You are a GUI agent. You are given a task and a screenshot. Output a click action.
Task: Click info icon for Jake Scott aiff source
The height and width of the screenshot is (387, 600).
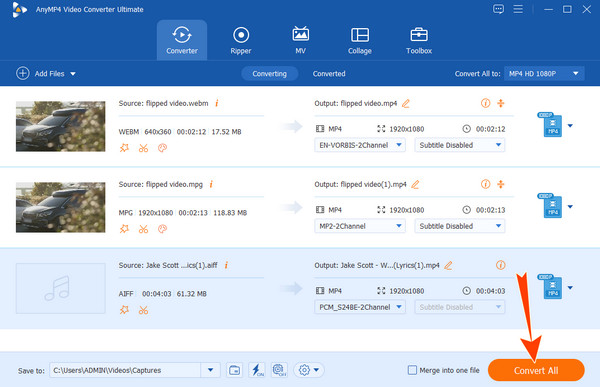point(226,265)
